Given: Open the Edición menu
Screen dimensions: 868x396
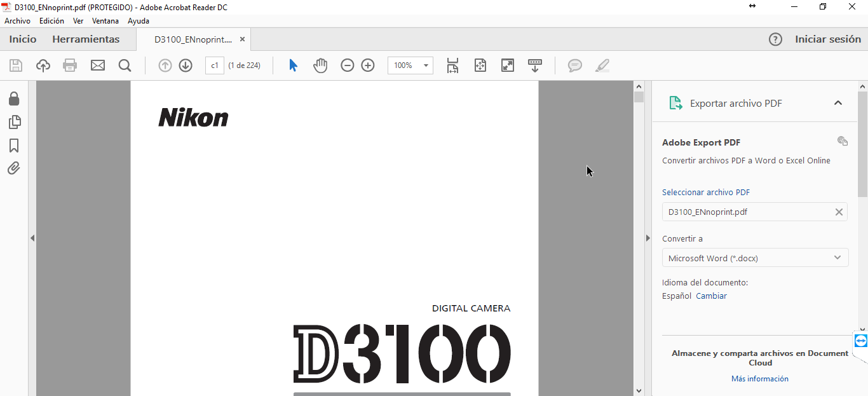Looking at the screenshot, I should [51, 21].
